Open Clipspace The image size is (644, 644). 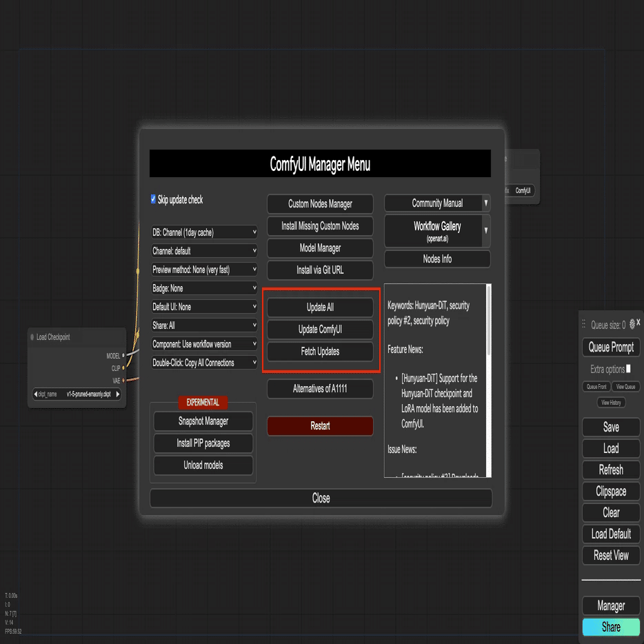pos(611,491)
